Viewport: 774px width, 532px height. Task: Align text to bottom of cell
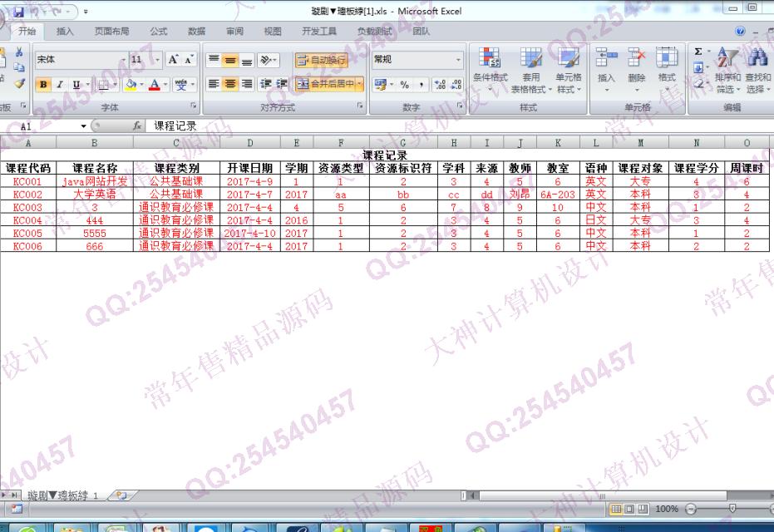(247, 60)
